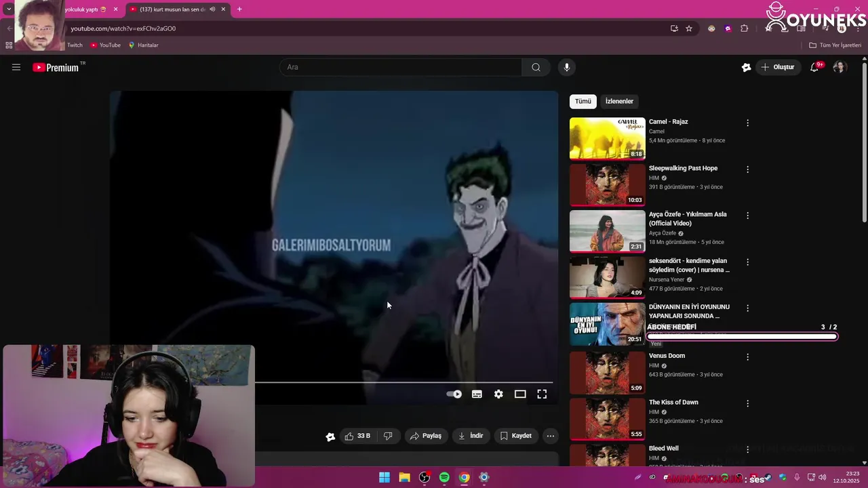Click the Oluştur create button

click(777, 67)
